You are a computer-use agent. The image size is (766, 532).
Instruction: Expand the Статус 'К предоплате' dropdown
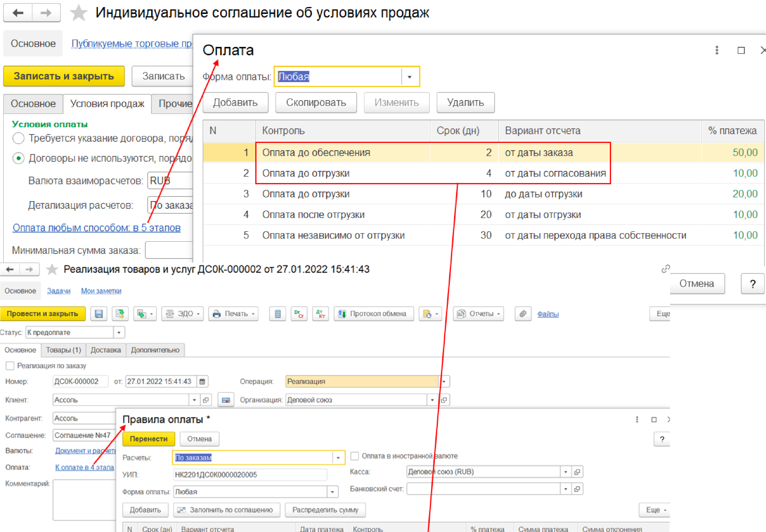[x=119, y=332]
